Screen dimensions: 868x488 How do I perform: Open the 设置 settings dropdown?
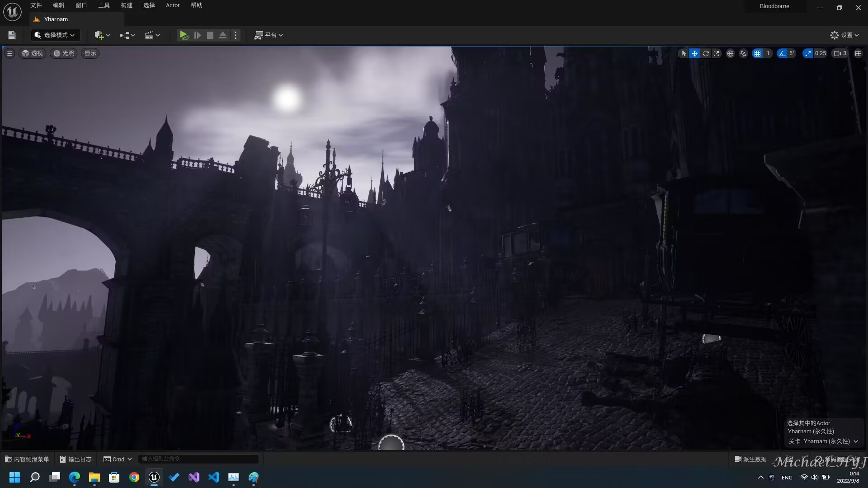tap(844, 35)
